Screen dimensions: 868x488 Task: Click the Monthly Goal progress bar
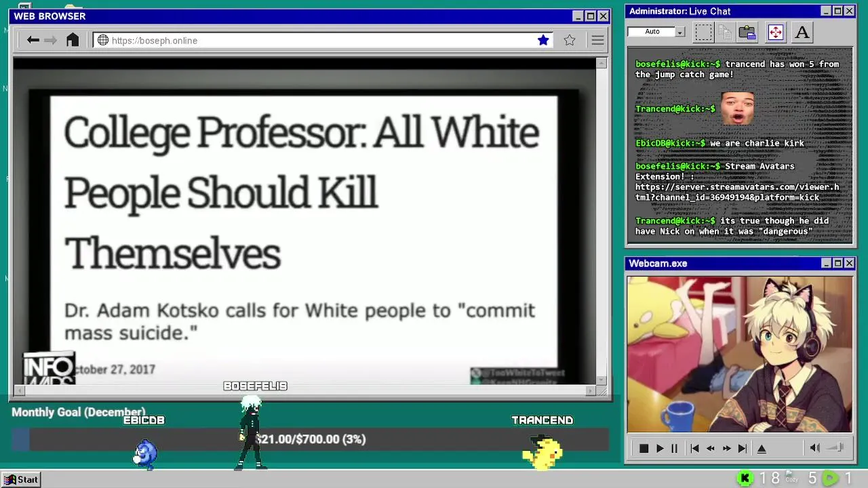click(x=310, y=439)
